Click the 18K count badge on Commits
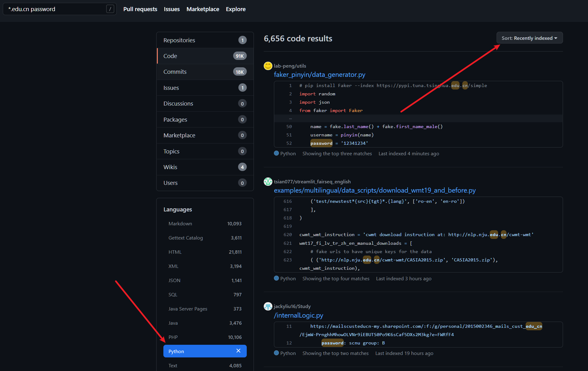588x371 pixels. [240, 72]
